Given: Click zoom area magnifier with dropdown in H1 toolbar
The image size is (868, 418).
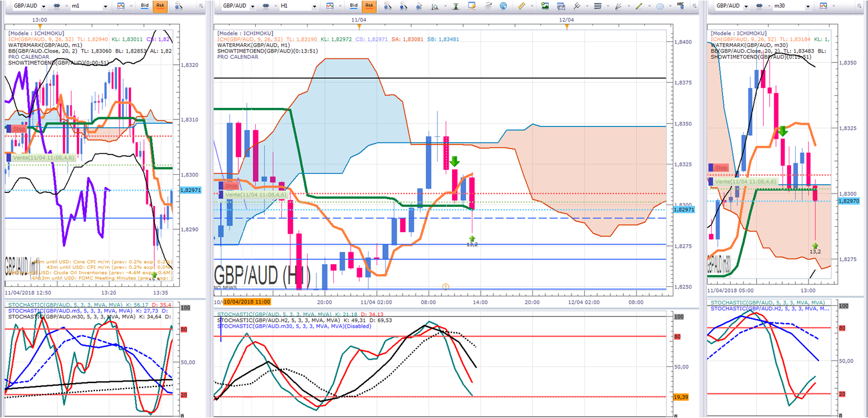Looking at the screenshot, I should pos(435,6).
